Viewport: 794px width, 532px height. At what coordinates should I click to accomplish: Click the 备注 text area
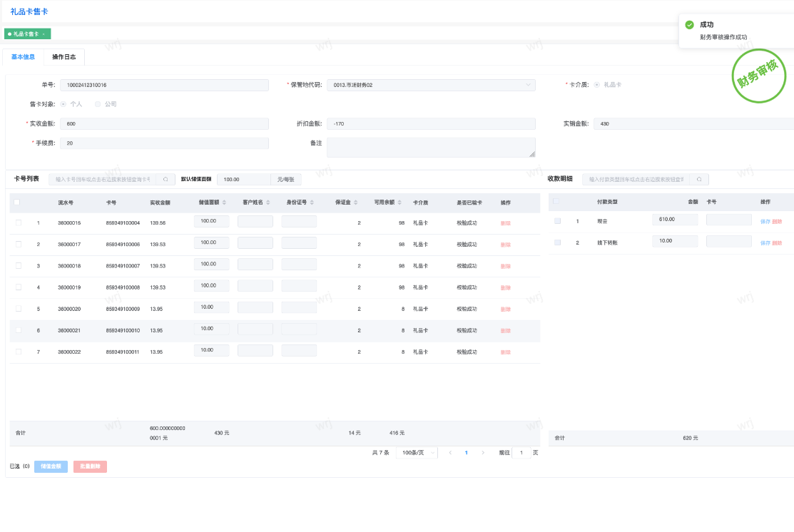431,148
